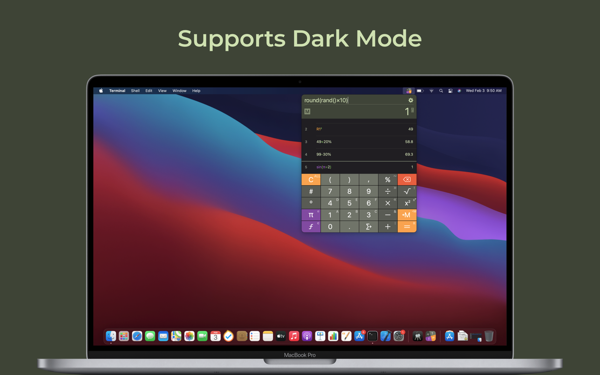
Task: Open the Shell menu
Action: (135, 91)
